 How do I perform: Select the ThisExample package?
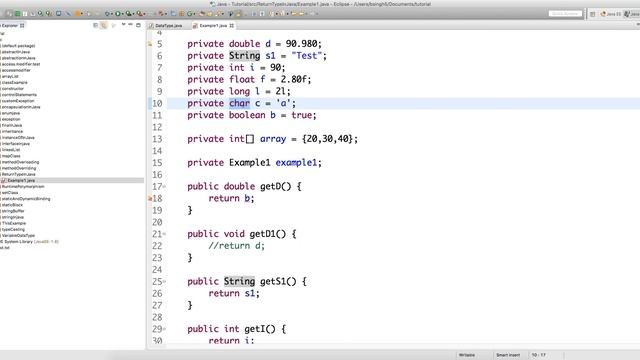pos(13,223)
